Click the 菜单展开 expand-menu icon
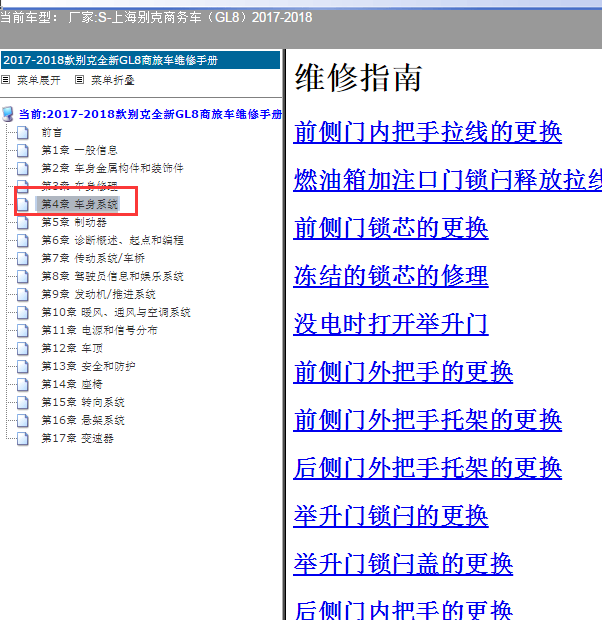The image size is (602, 620). pyautogui.click(x=6, y=80)
